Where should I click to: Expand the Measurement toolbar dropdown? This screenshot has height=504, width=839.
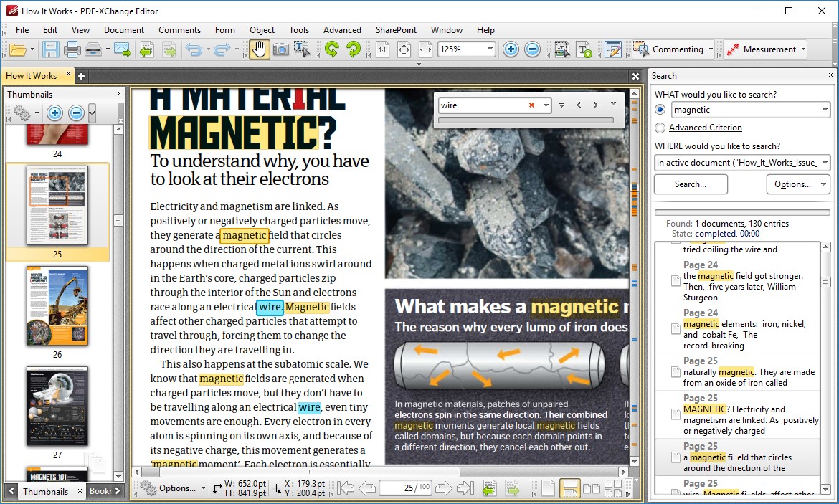pos(803,49)
